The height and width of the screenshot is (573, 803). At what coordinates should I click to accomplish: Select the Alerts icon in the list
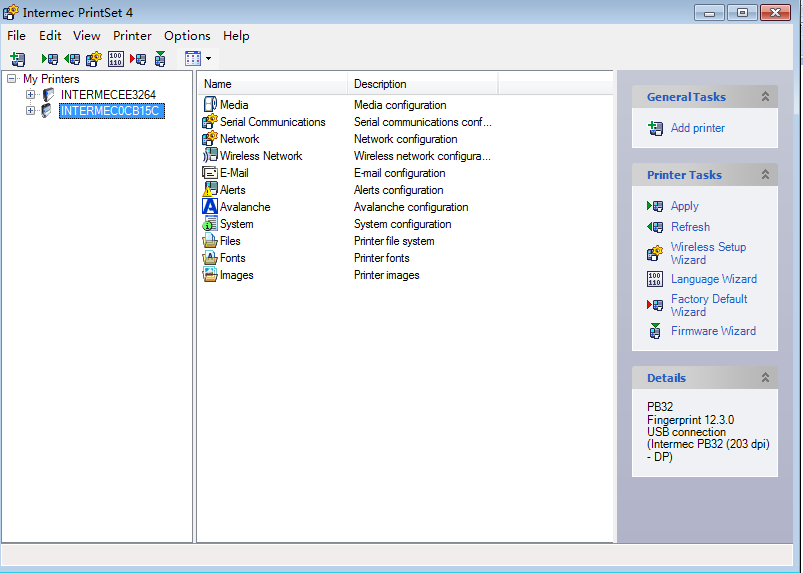210,189
